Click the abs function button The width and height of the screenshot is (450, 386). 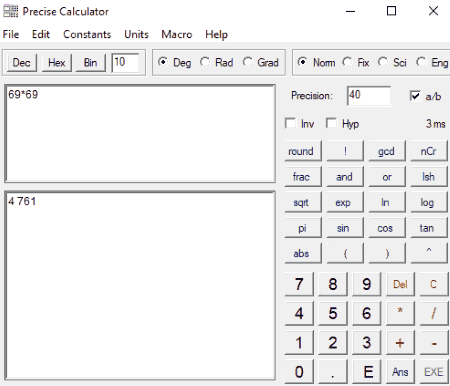pos(303,253)
